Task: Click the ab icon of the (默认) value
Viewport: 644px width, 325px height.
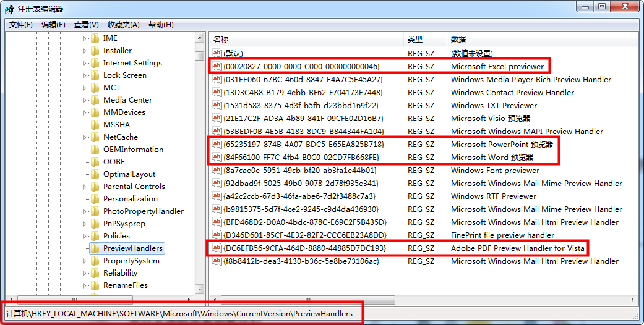Action: pos(217,53)
